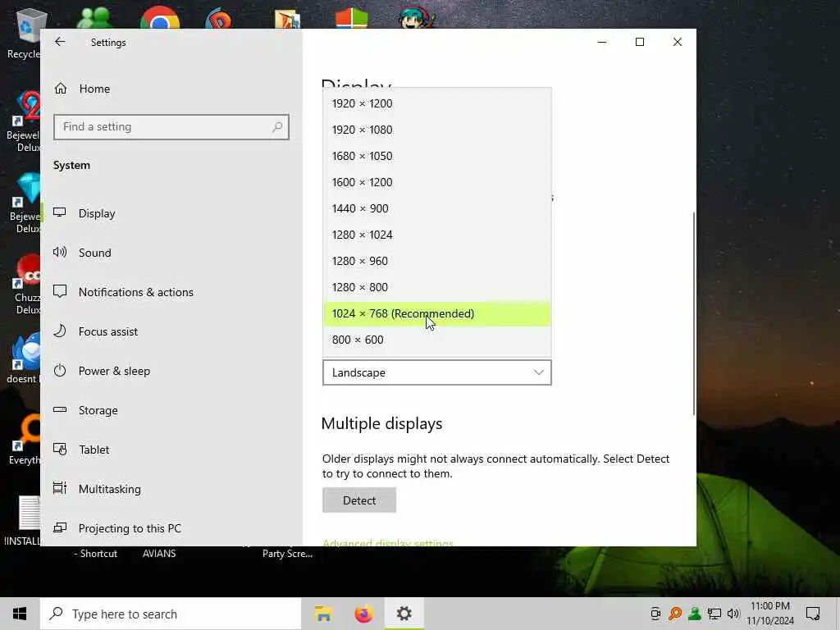Select the Google Chrome desktop icon
This screenshot has height=630, width=840.
coord(160,18)
